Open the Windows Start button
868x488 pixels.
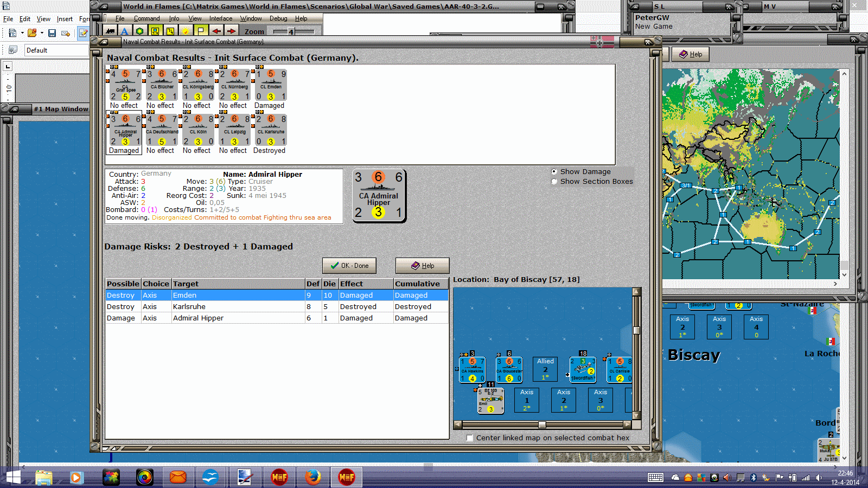pyautogui.click(x=12, y=477)
